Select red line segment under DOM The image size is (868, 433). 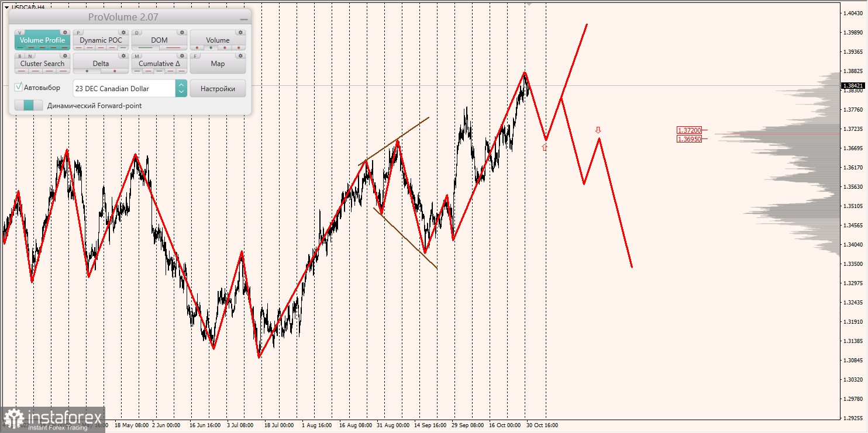coord(173,47)
